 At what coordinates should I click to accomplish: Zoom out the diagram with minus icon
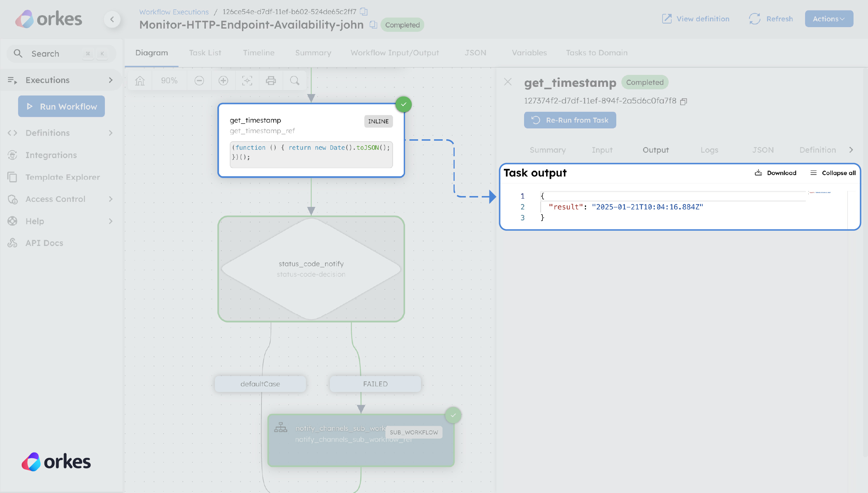coord(199,80)
